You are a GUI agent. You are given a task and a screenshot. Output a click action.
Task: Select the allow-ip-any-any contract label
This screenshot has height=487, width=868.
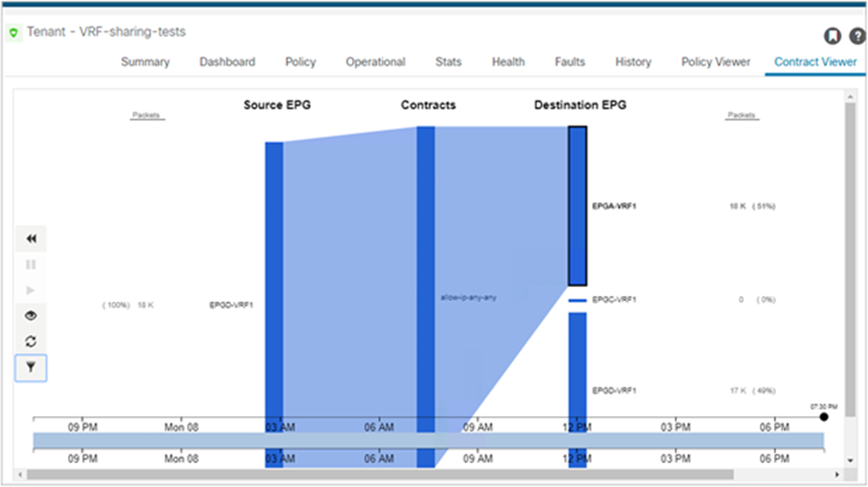pos(468,298)
